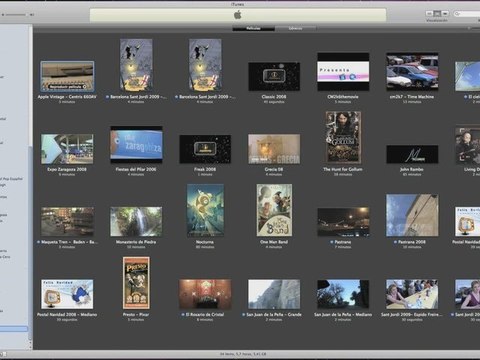The height and width of the screenshot is (360, 480).
Task: Select the John Rambo thumbnail
Action: [x=412, y=154]
